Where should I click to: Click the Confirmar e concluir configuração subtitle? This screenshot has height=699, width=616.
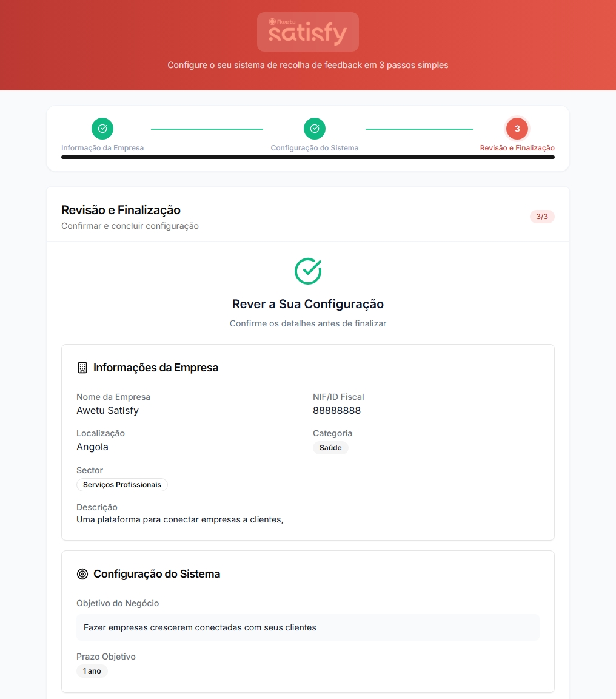pyautogui.click(x=130, y=226)
